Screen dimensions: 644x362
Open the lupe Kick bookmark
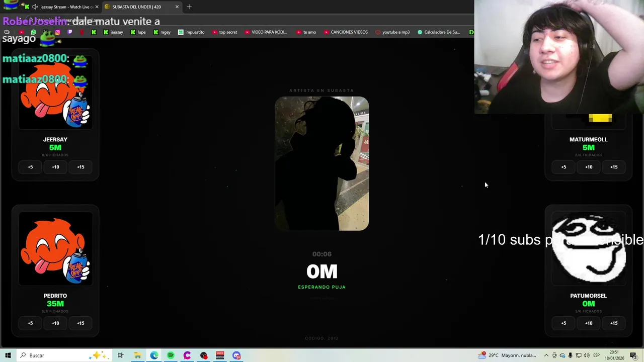tap(138, 32)
